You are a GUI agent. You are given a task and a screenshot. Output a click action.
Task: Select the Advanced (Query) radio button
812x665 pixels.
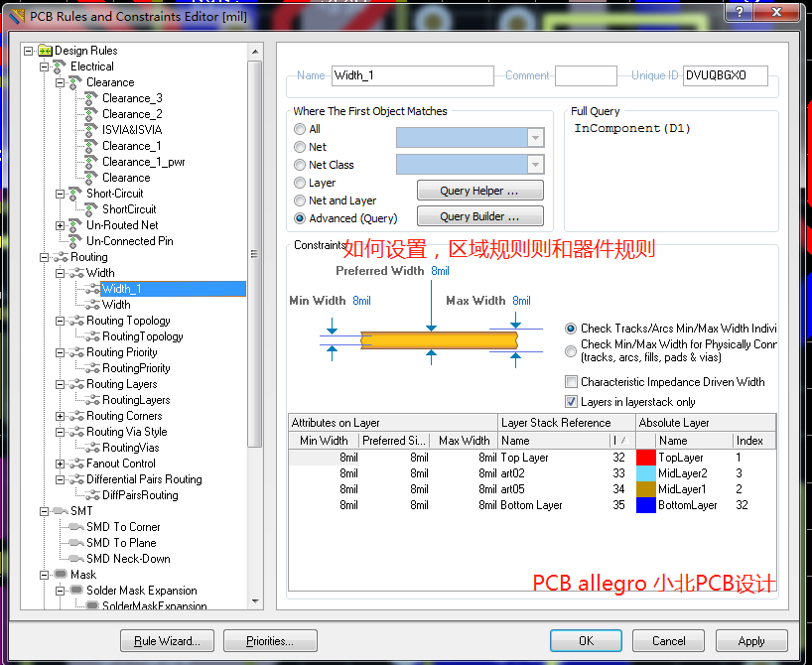tap(300, 218)
